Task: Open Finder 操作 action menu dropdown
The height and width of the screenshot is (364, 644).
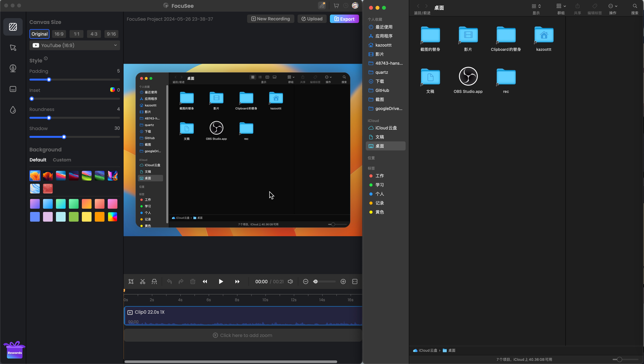Action: 613,6
